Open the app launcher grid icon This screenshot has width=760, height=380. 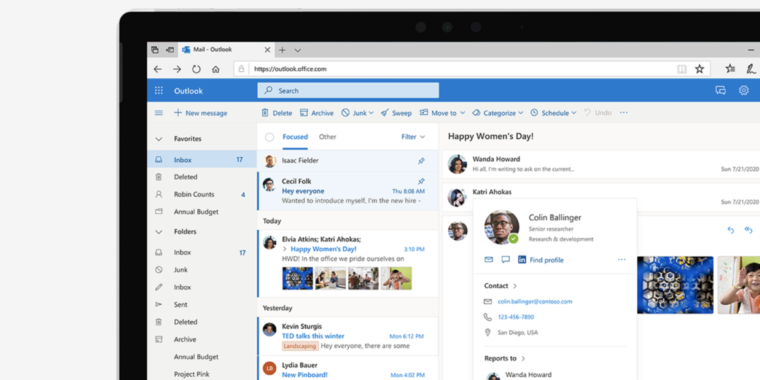(158, 91)
